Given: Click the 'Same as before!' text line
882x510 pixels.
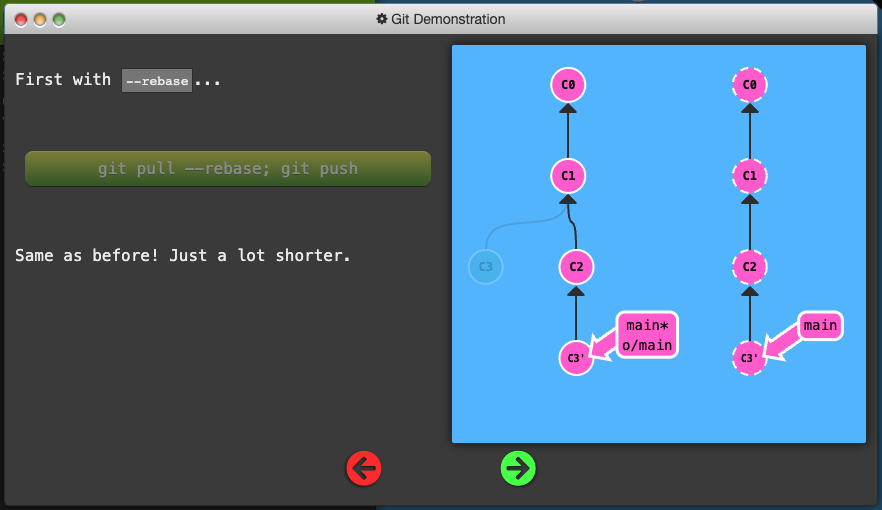Looking at the screenshot, I should 183,256.
